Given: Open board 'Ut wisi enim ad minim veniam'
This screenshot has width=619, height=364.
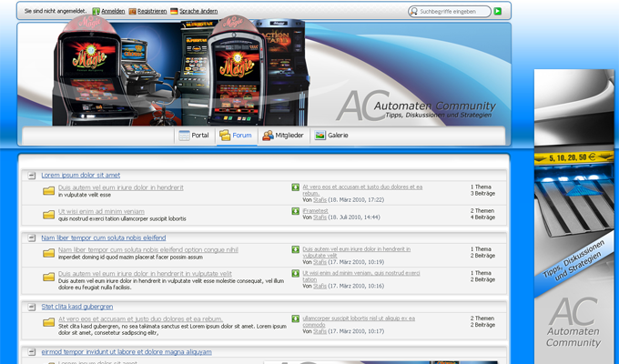Looking at the screenshot, I should pyautogui.click(x=101, y=212).
